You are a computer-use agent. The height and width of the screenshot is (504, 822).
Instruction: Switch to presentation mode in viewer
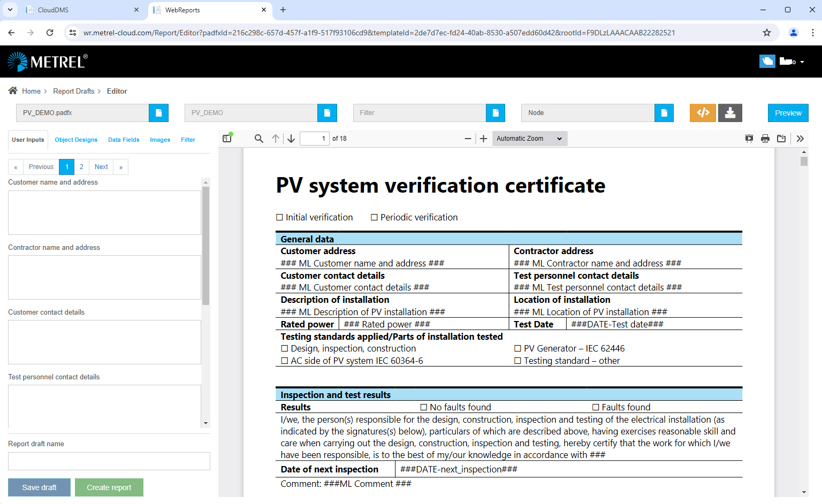(749, 139)
